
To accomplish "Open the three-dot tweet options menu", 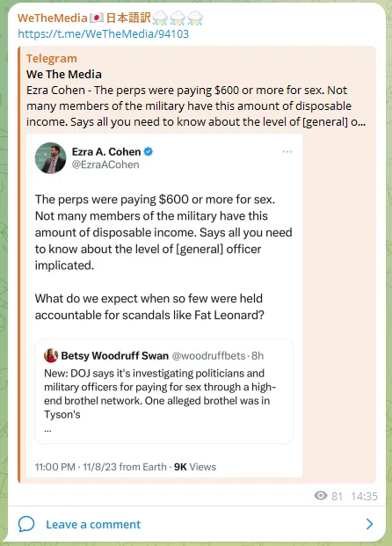I will click(287, 152).
